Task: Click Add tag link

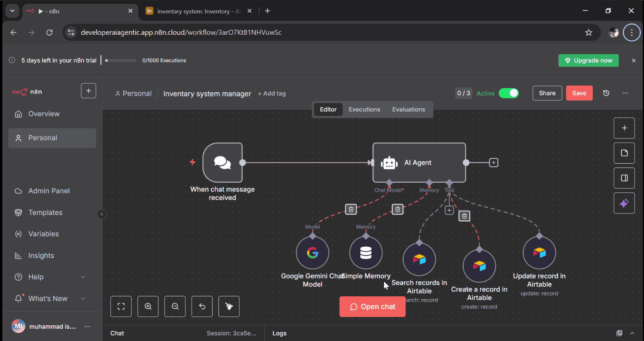Action: [272, 94]
